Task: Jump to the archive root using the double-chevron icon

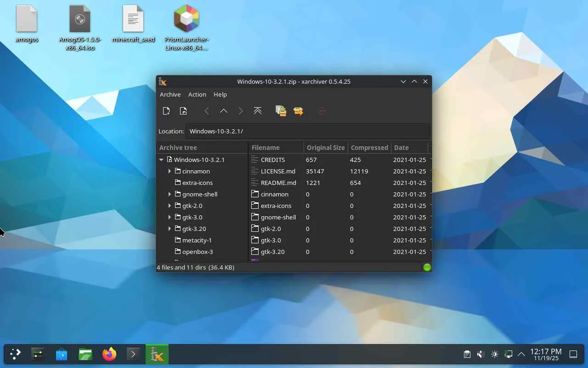Action: click(258, 111)
